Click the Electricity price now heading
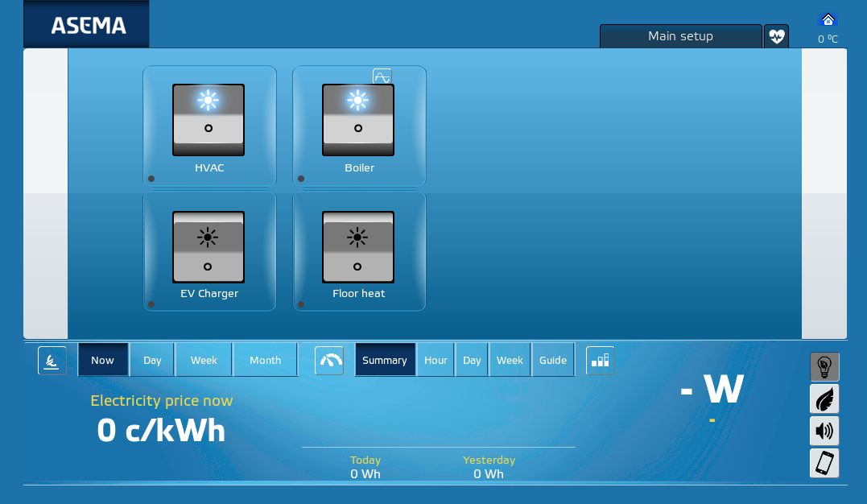867x504 pixels. 162,401
